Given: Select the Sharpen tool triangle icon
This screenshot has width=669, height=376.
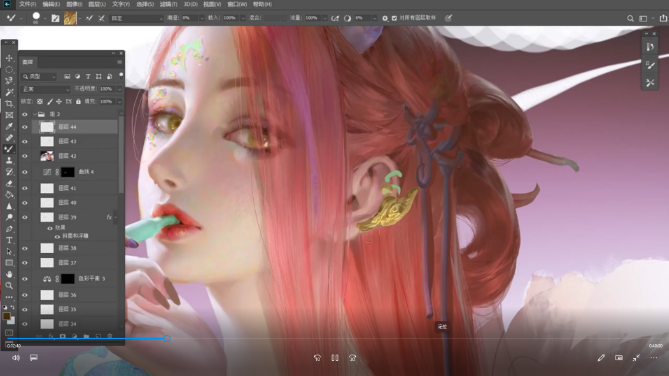Looking at the screenshot, I should (x=9, y=206).
